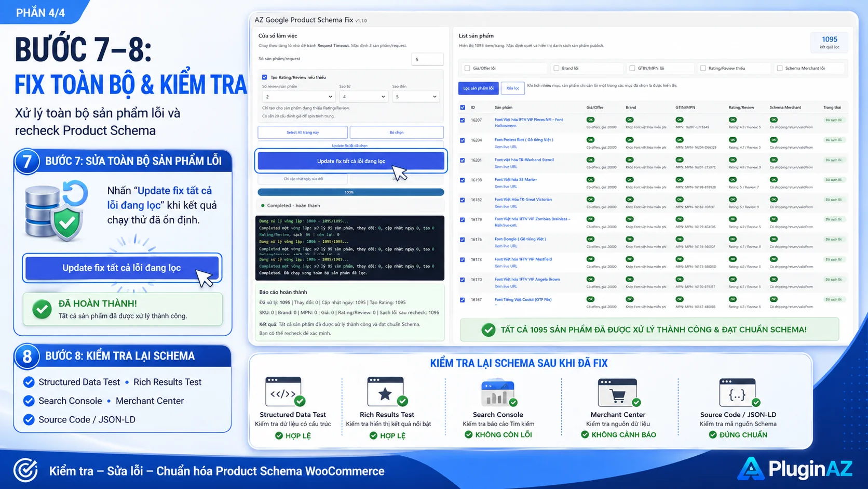Click the Source Code / JSON-LD braces icon
The height and width of the screenshot is (489, 868).
737,392
